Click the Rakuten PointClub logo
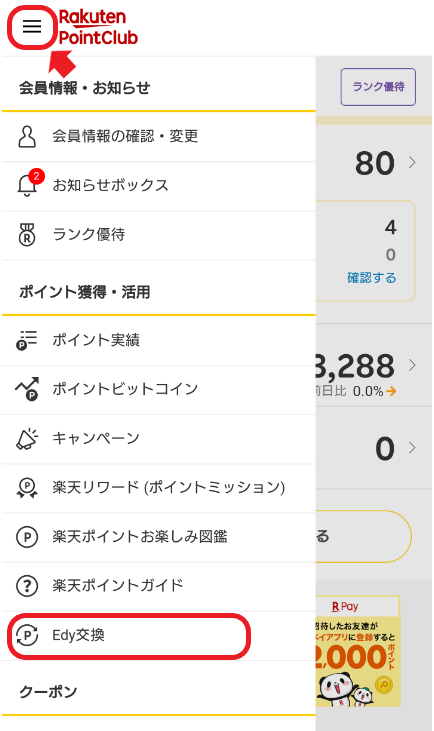This screenshot has height=731, width=434. coord(98,27)
